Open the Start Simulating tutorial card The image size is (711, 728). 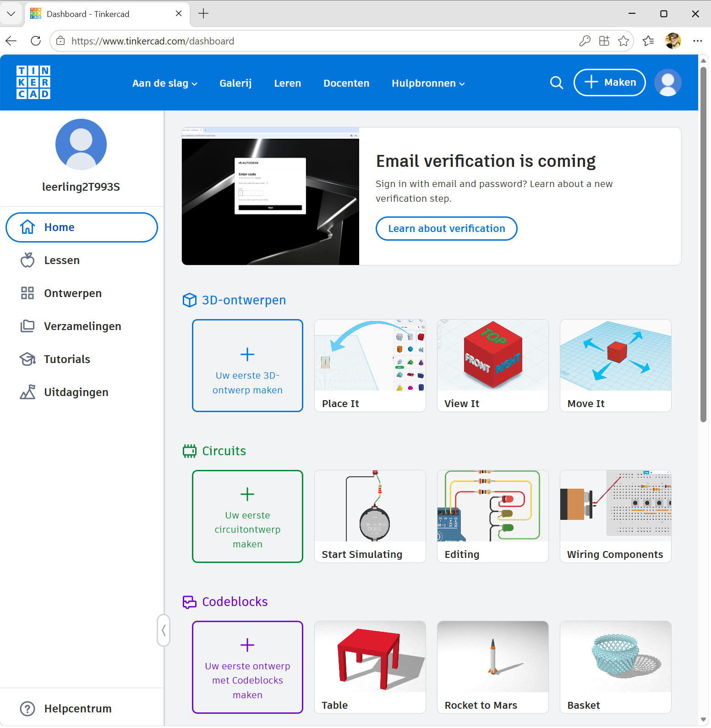[370, 516]
